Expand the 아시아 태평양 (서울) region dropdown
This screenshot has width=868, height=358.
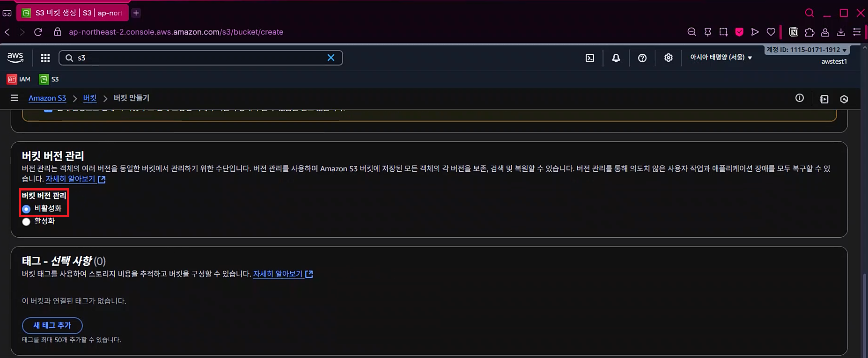coord(721,57)
